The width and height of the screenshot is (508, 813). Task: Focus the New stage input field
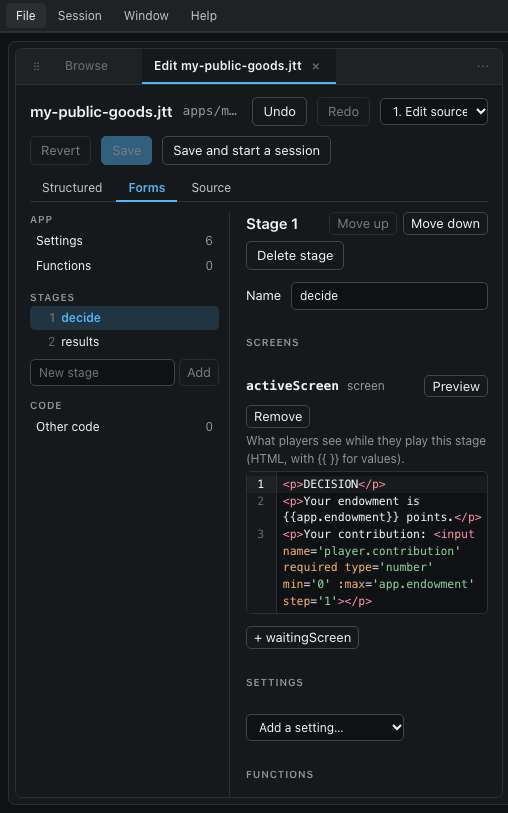click(x=103, y=373)
